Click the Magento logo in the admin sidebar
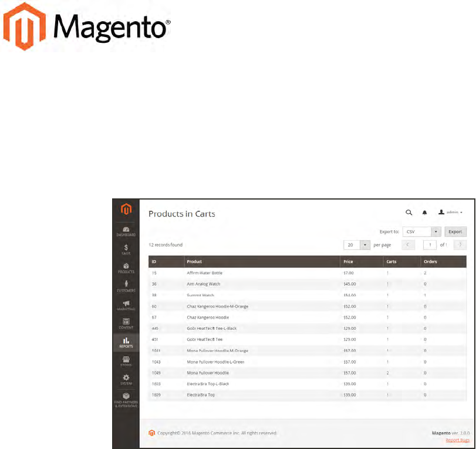476x449 pixels. [x=126, y=209]
